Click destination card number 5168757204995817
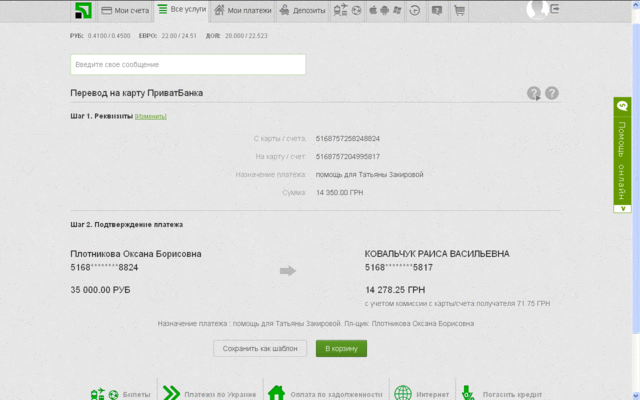 point(348,157)
